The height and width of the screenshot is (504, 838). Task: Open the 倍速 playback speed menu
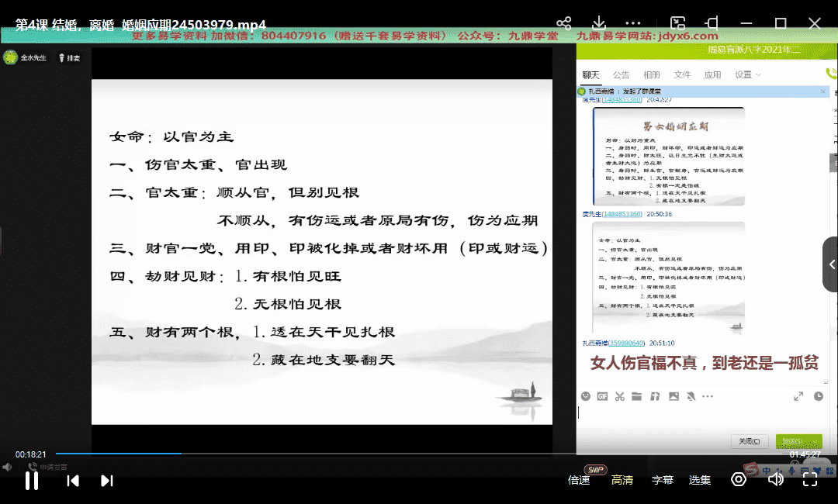(x=579, y=480)
